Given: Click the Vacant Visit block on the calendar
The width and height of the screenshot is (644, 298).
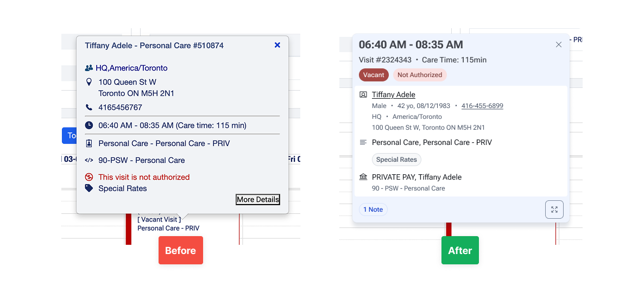Looking at the screenshot, I should click(159, 220).
